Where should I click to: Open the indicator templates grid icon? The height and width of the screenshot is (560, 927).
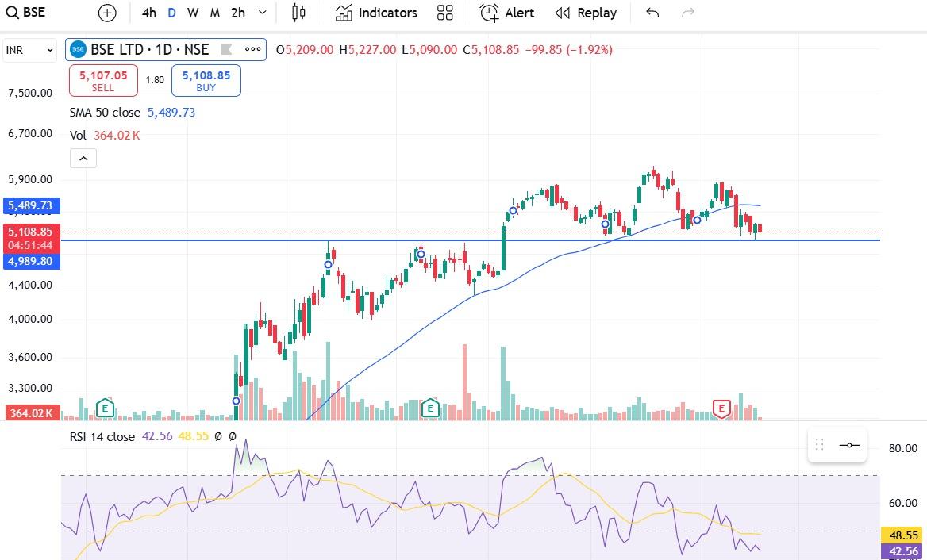point(445,13)
